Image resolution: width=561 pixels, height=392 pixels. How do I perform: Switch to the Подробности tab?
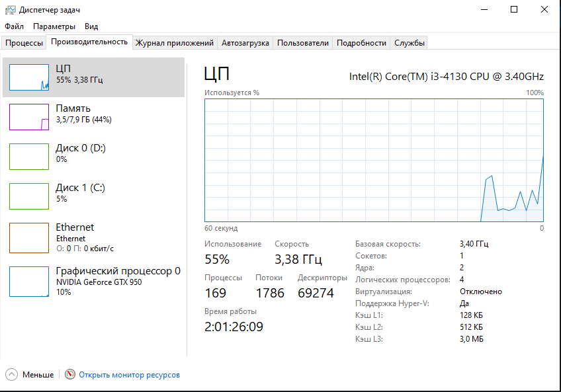point(361,43)
